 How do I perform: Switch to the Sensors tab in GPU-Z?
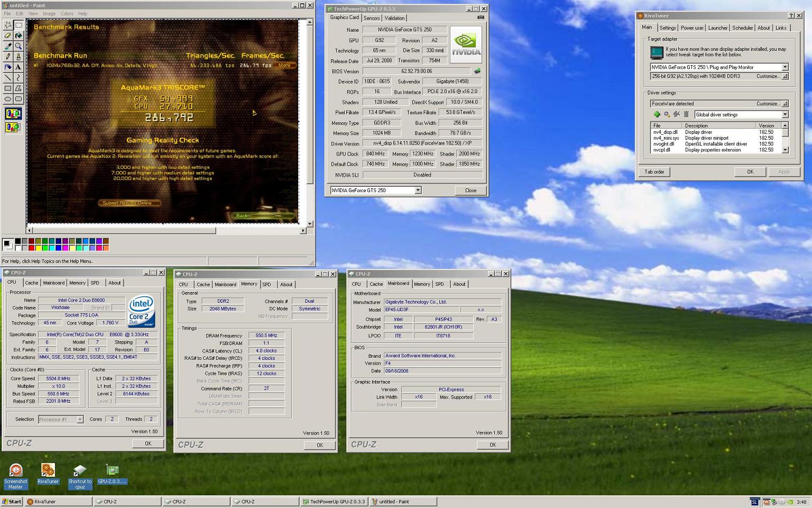(372, 18)
